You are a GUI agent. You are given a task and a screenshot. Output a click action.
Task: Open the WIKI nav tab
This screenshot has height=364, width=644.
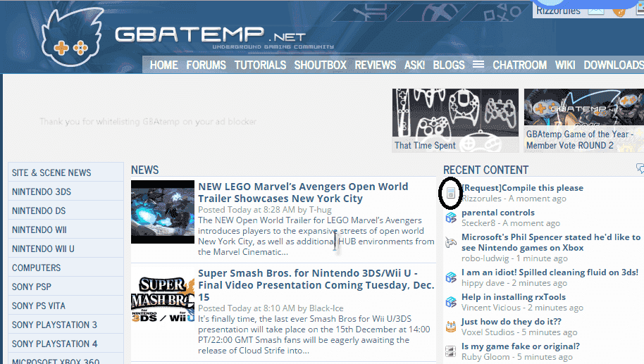[x=565, y=65]
